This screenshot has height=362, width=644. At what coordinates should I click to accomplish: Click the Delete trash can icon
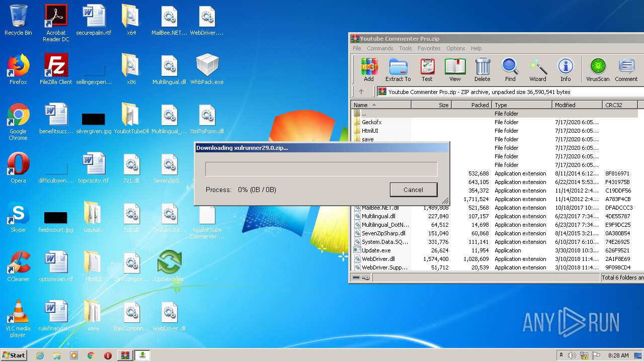(482, 69)
